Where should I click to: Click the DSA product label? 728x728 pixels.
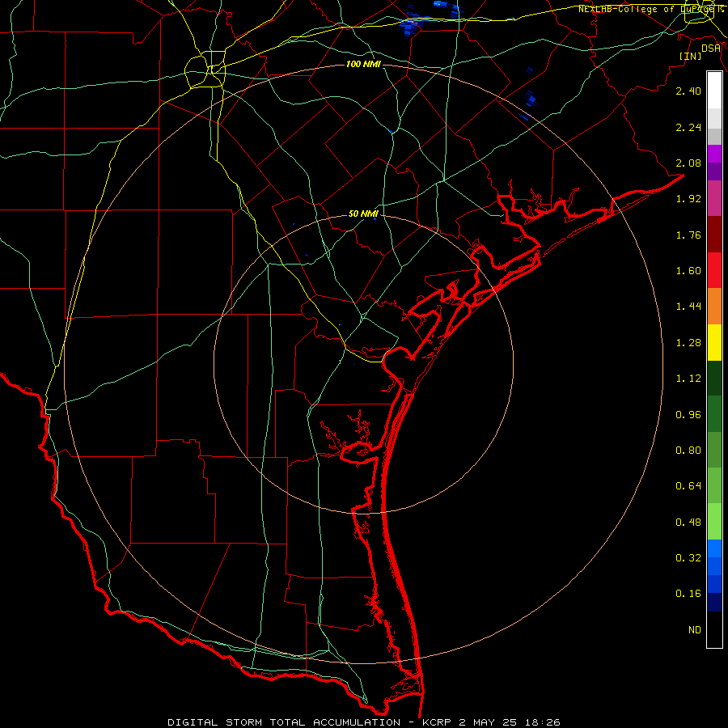(x=711, y=48)
